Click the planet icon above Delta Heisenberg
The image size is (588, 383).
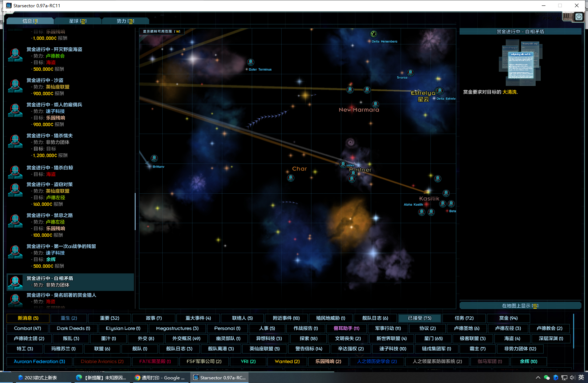click(373, 34)
